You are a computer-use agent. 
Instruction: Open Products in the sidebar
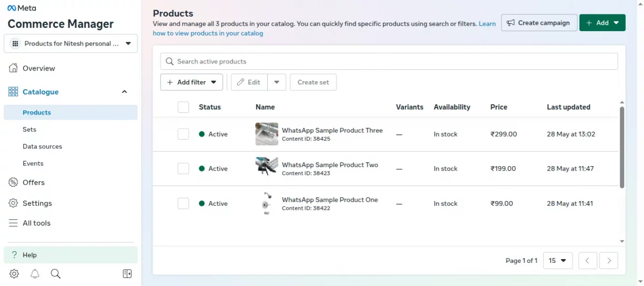point(71,112)
